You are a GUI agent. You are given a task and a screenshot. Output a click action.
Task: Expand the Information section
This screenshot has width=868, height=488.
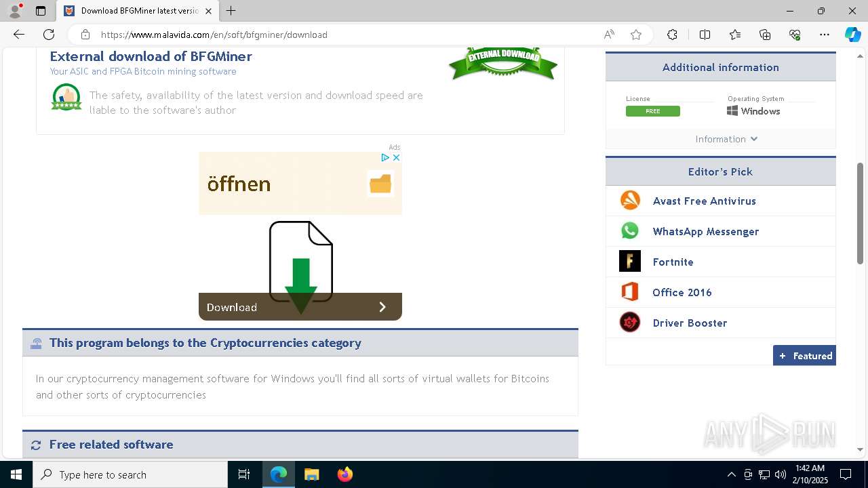pos(726,139)
